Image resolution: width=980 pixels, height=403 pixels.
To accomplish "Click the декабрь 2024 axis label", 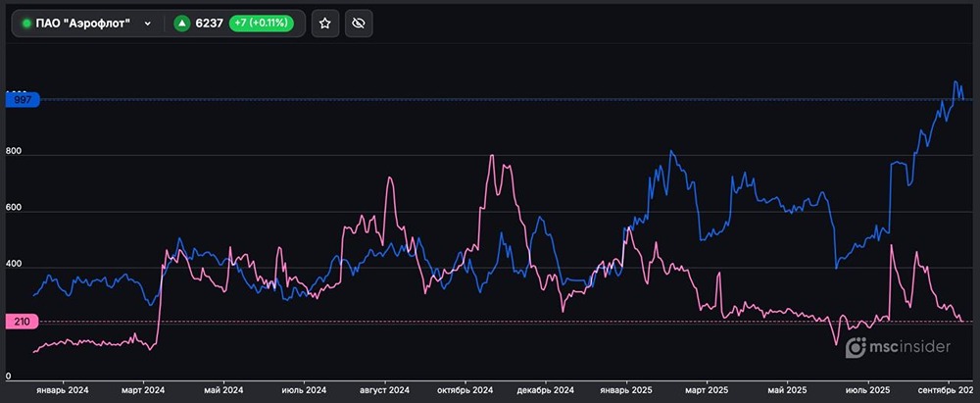I will coord(544,390).
